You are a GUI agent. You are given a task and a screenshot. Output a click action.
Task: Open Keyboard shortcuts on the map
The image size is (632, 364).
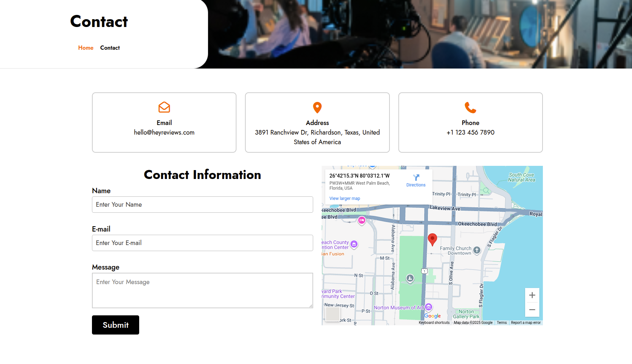tap(434, 323)
